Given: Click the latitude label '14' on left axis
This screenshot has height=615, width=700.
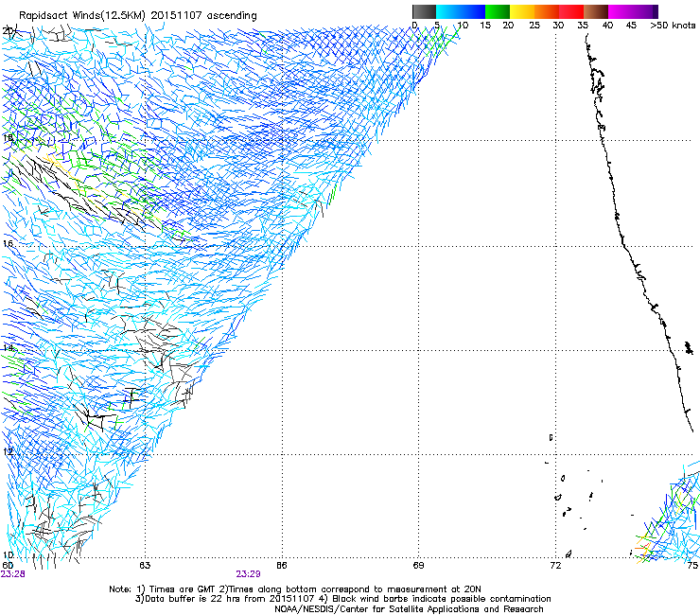Looking at the screenshot, I should 8,347.
